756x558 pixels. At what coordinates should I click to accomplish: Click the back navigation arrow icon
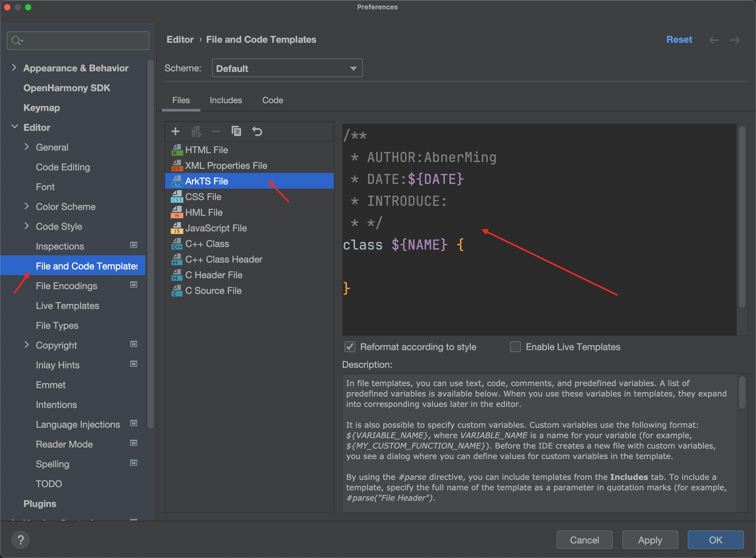(x=714, y=40)
